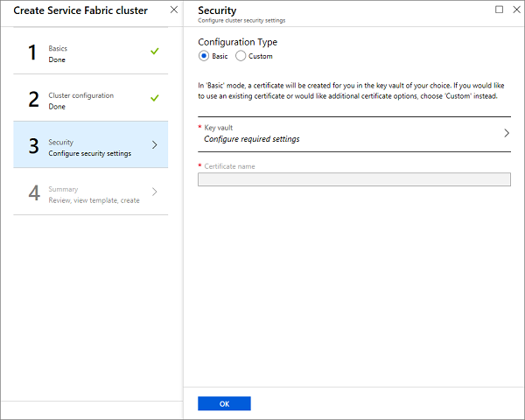Expand the Security step chevron
The width and height of the screenshot is (525, 420).
pyautogui.click(x=155, y=145)
